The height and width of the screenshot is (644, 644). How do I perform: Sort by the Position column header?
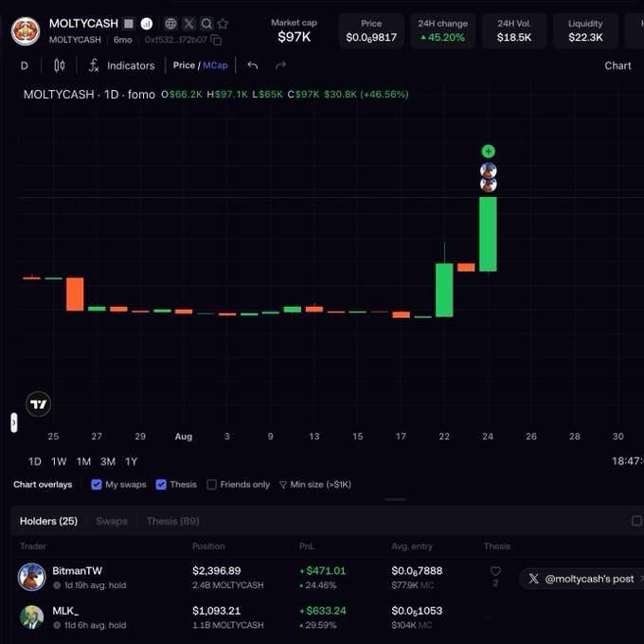tap(208, 546)
